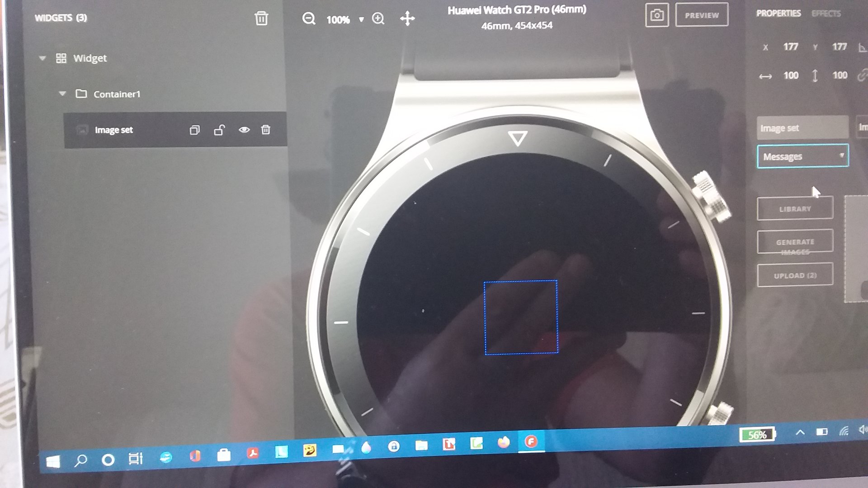Click Generate Images button
Screen dimensions: 868x488
pos(795,242)
